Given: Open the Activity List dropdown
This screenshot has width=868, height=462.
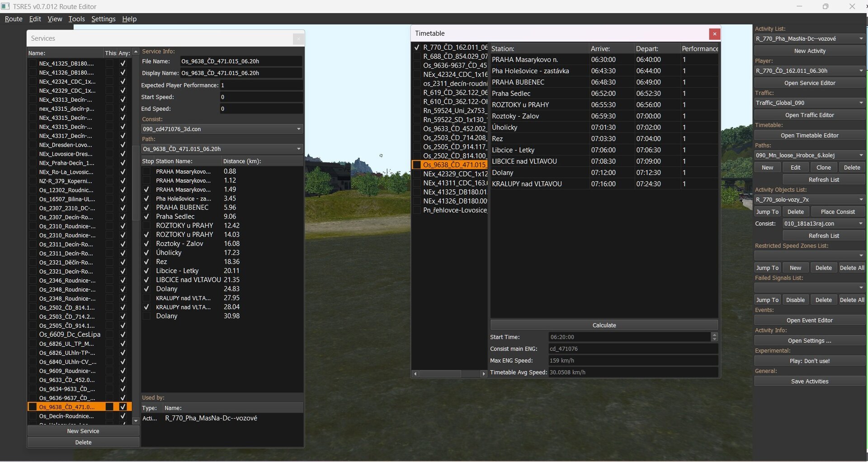Looking at the screenshot, I should point(809,39).
